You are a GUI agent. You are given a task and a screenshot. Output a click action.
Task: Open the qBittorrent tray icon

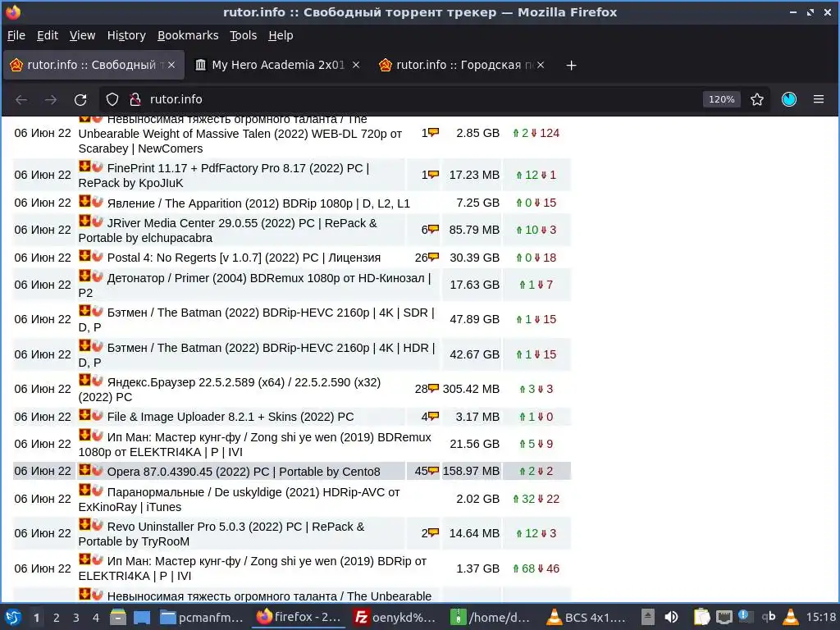pyautogui.click(x=768, y=617)
